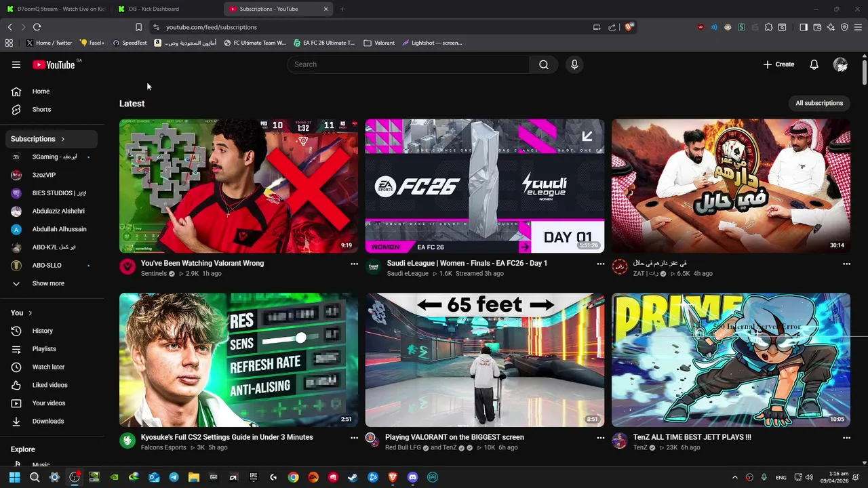Open options for Kyosuke's CS2 video
Viewport: 868px width, 488px height.
(x=354, y=438)
